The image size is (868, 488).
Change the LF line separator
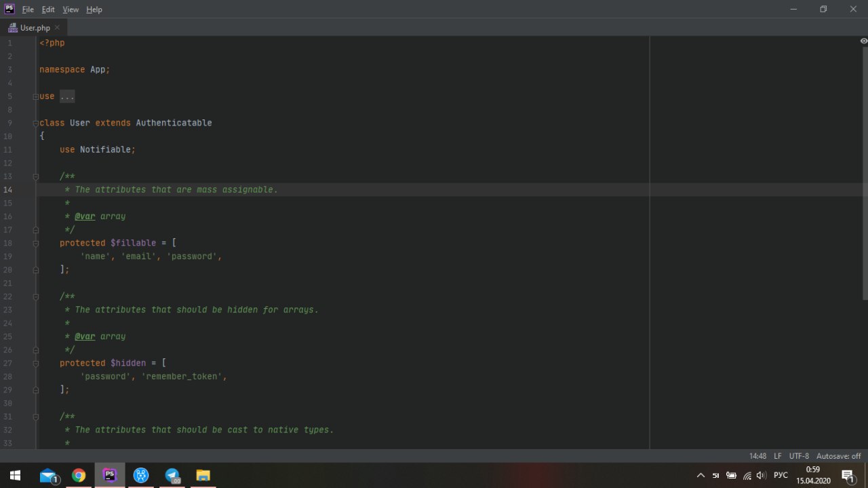pos(778,456)
